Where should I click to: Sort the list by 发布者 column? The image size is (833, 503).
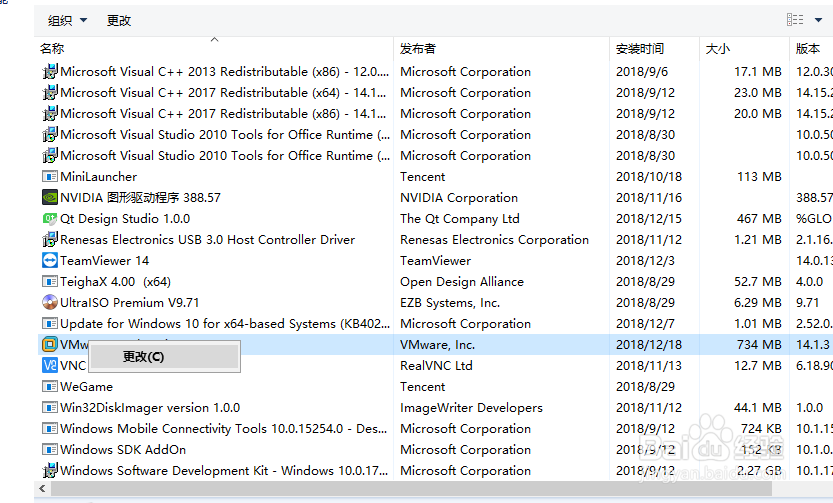pos(418,48)
